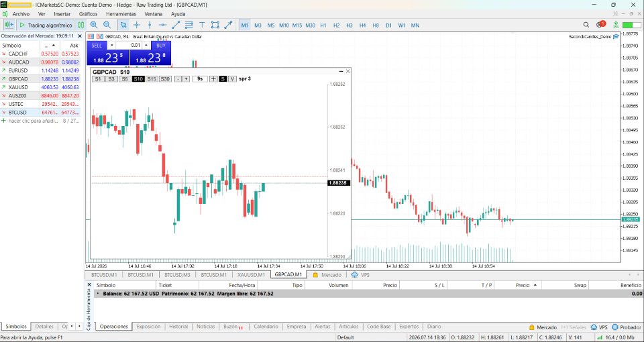The image size is (644, 342).
Task: Switch chart to M15 timeframe
Action: click(x=297, y=25)
